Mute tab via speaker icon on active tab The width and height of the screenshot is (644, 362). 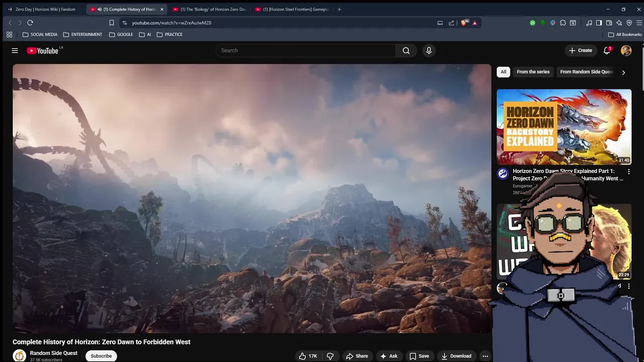point(99,10)
